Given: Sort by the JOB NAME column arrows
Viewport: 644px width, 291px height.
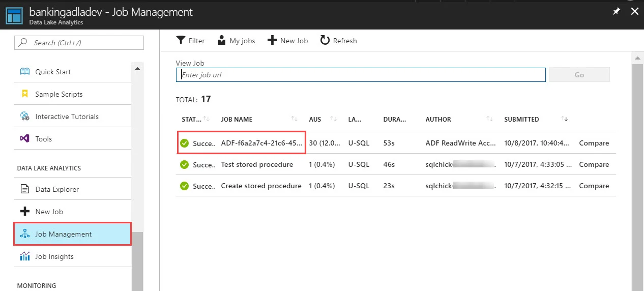Looking at the screenshot, I should [295, 119].
